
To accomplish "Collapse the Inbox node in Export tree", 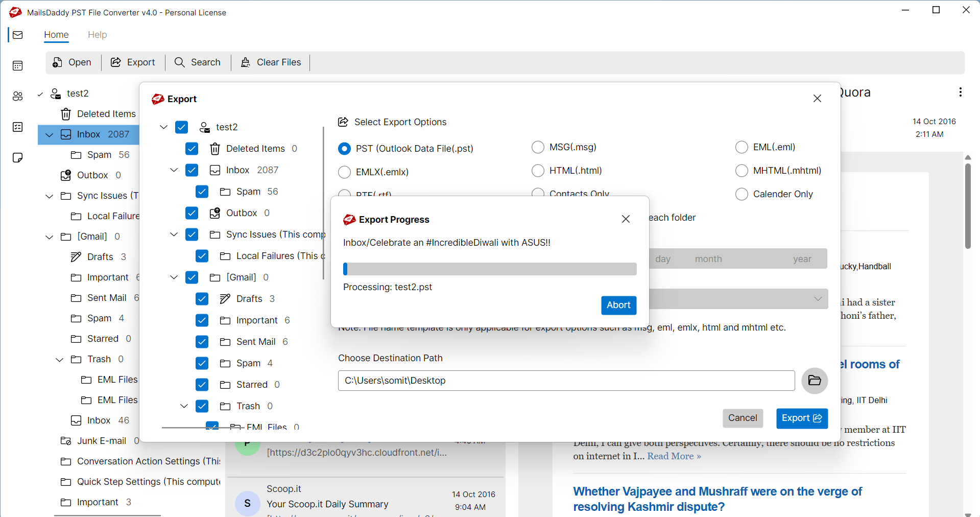I will coord(174,170).
